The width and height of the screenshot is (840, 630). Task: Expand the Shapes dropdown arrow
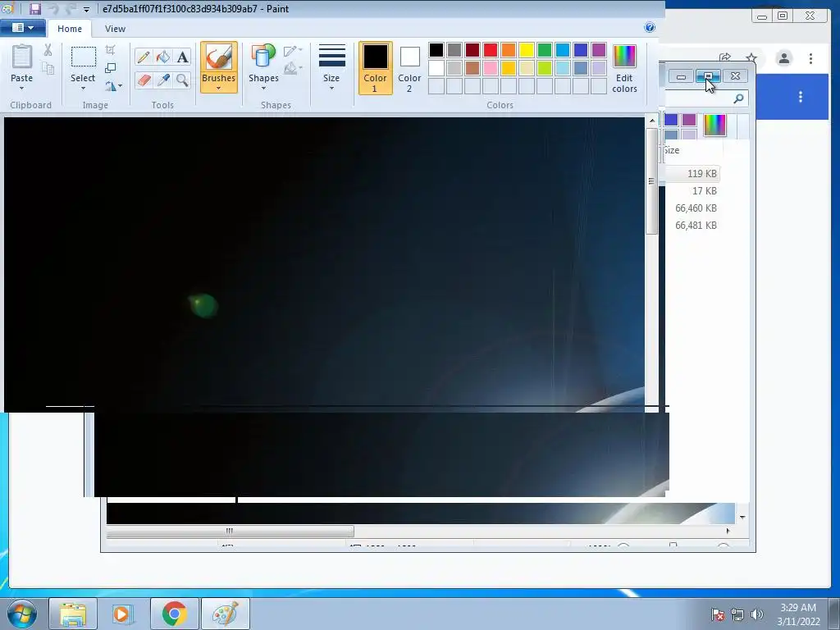click(263, 89)
